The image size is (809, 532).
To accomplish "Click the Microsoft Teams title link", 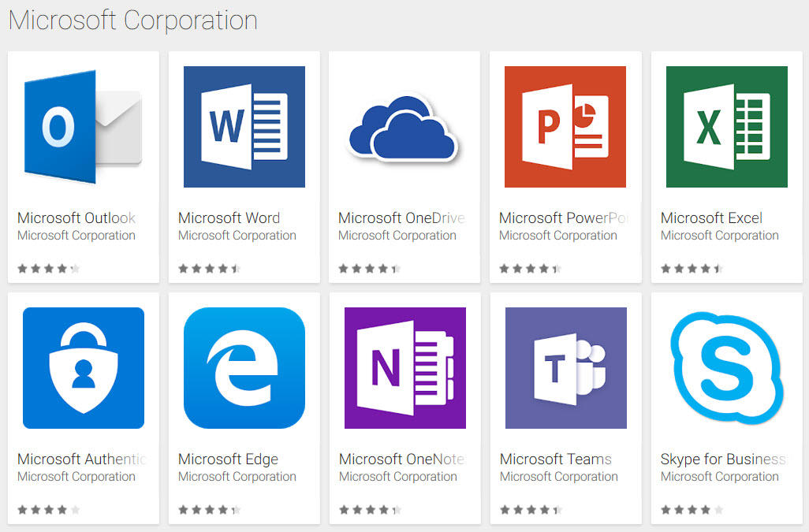I will coord(555,459).
